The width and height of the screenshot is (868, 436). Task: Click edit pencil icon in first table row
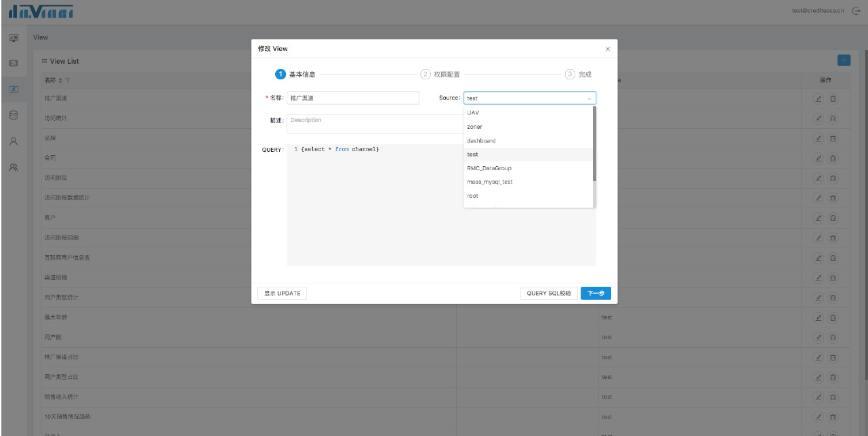pyautogui.click(x=819, y=98)
